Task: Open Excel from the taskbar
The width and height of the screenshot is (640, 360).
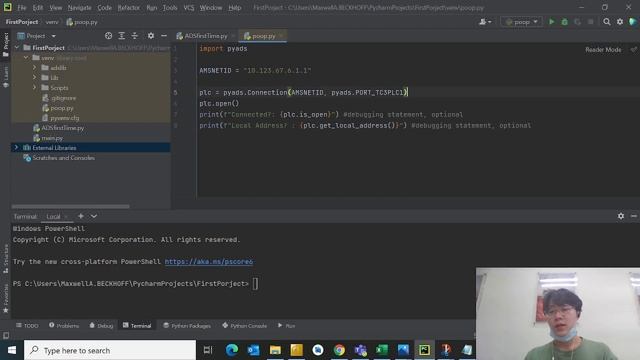Action: tap(382, 350)
